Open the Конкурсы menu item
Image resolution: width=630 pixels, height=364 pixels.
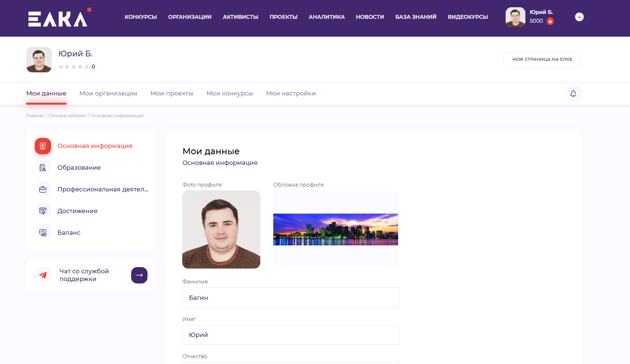(x=141, y=17)
